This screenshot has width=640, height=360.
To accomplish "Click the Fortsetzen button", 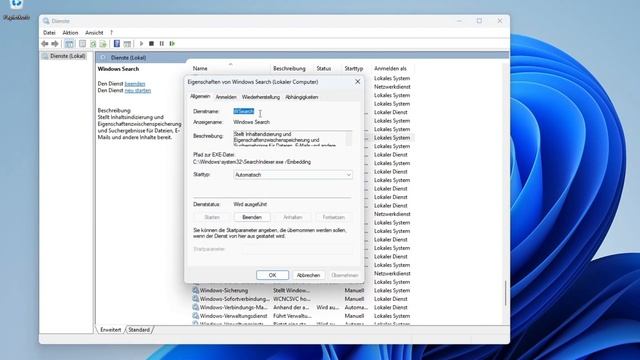I will [x=333, y=217].
